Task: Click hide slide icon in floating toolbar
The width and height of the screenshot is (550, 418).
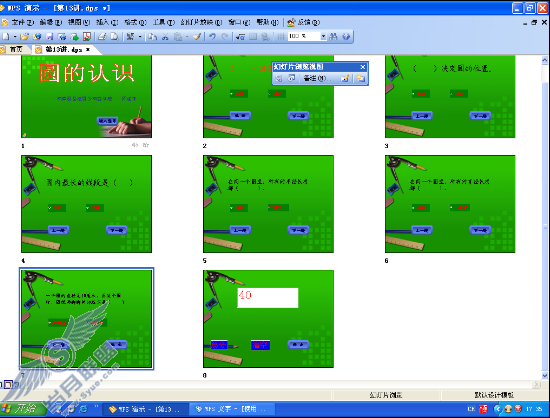Action: click(279, 78)
